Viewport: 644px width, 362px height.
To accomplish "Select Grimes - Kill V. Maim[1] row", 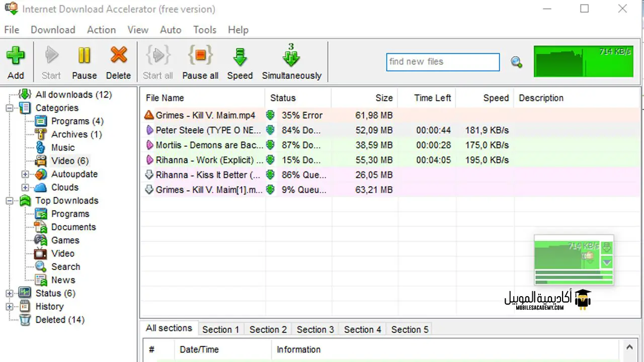I will [390, 190].
